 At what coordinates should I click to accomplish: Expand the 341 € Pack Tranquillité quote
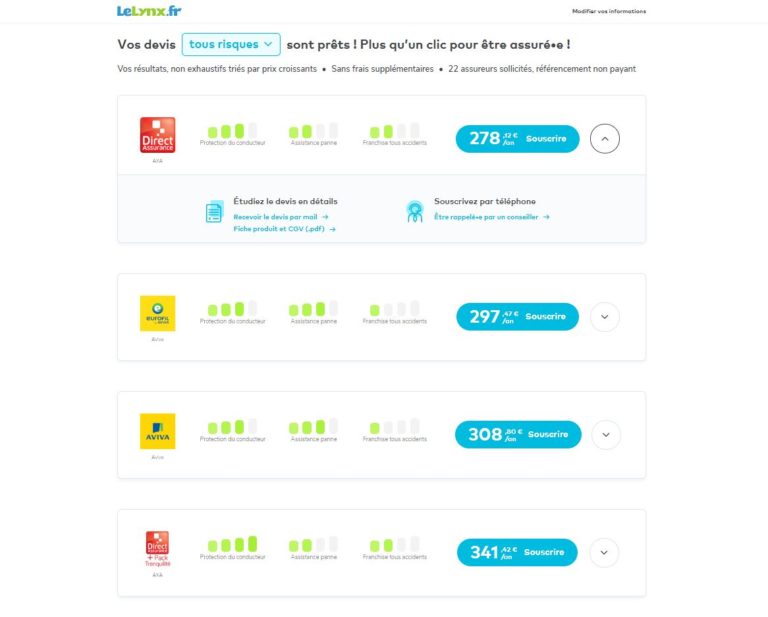[604, 552]
